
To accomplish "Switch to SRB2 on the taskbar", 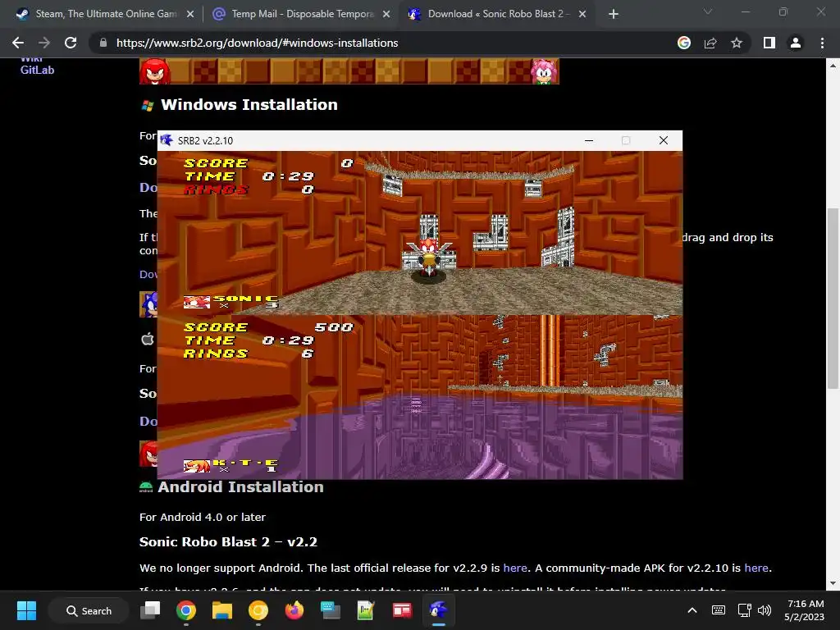I will 438,610.
